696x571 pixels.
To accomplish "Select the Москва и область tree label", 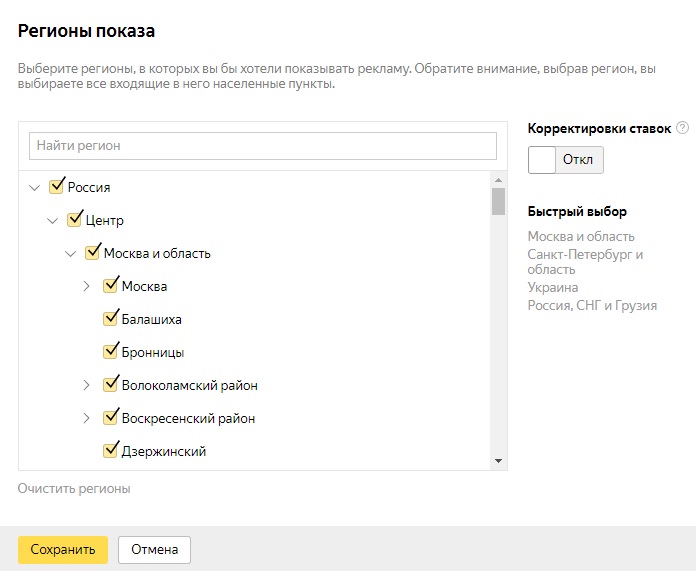I will [157, 254].
